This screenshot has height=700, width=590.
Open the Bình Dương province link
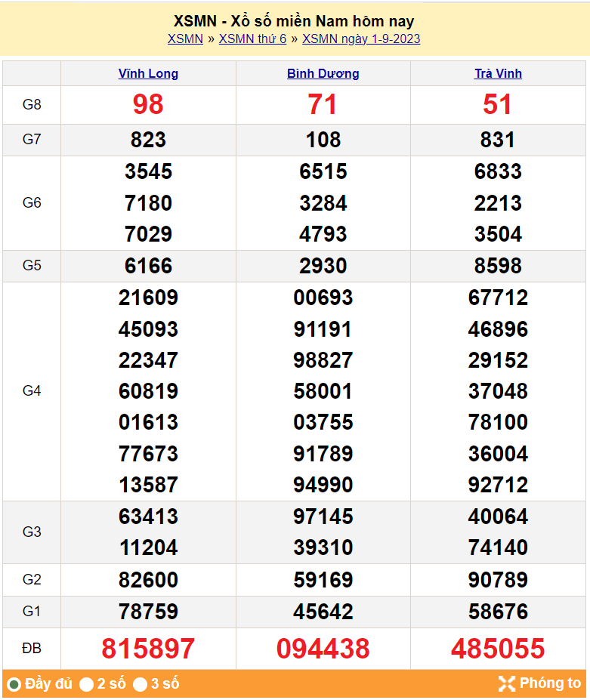(x=323, y=74)
